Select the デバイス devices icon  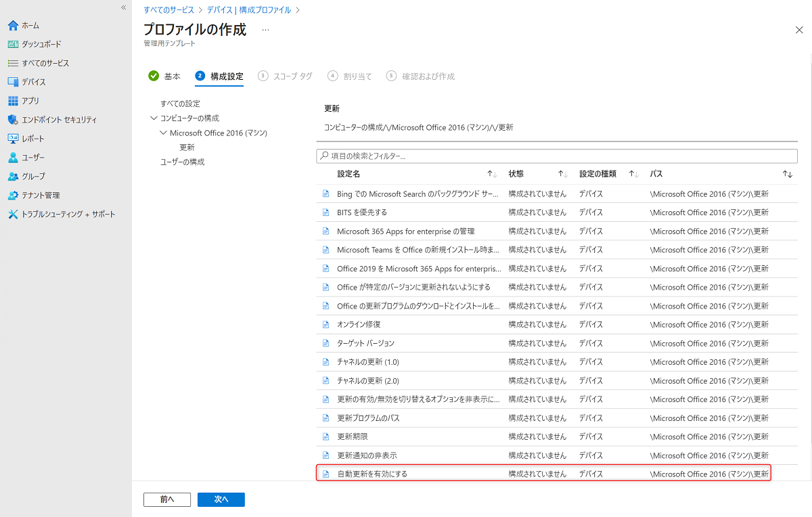coord(13,82)
